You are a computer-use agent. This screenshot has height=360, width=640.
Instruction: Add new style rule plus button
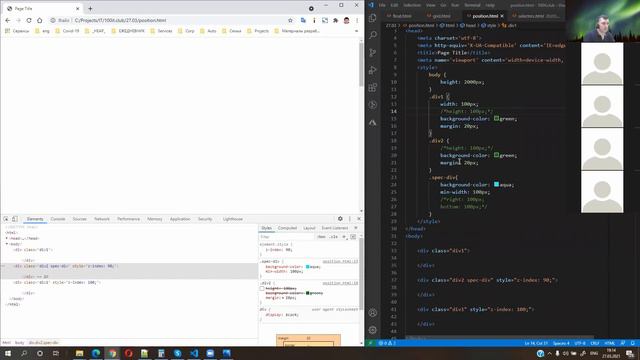[344, 237]
